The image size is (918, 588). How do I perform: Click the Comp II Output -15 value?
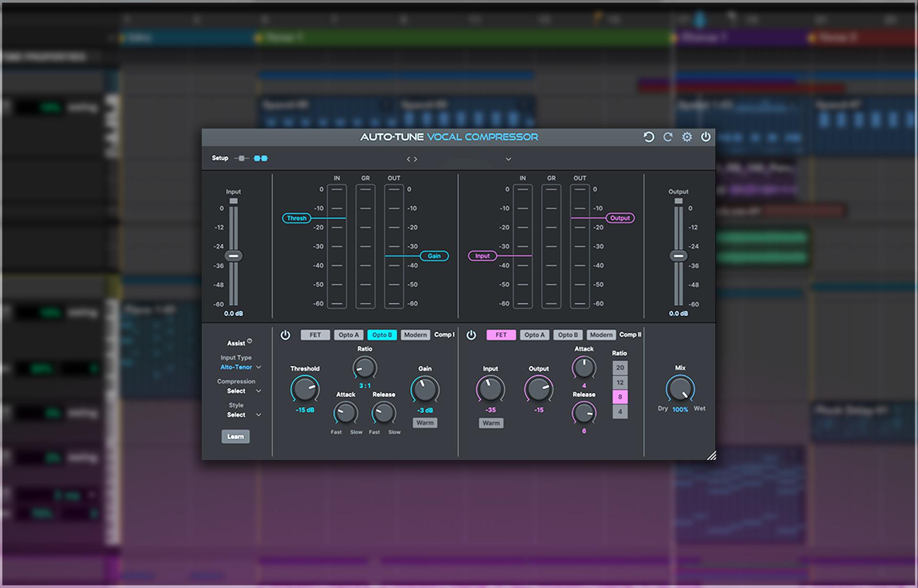coord(539,410)
